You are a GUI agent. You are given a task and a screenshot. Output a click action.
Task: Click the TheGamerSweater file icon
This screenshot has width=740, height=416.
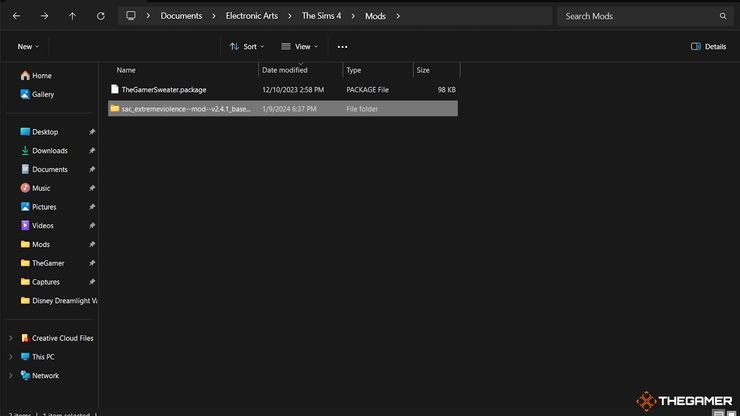tap(115, 89)
